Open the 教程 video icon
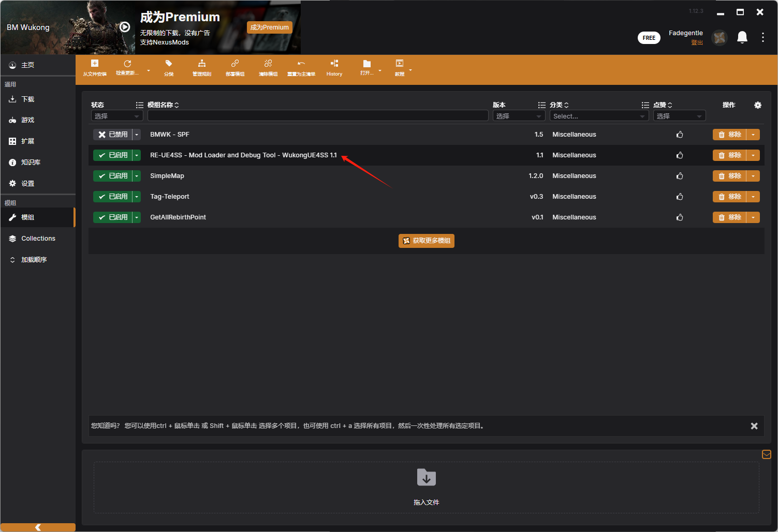This screenshot has width=778, height=532. point(400,63)
